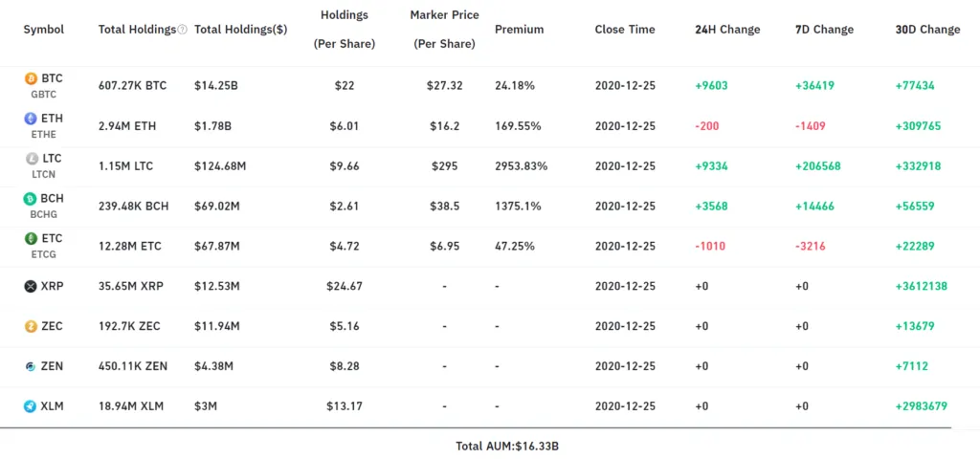The image size is (980, 459).
Task: Click the XRP coin icon
Action: click(31, 286)
